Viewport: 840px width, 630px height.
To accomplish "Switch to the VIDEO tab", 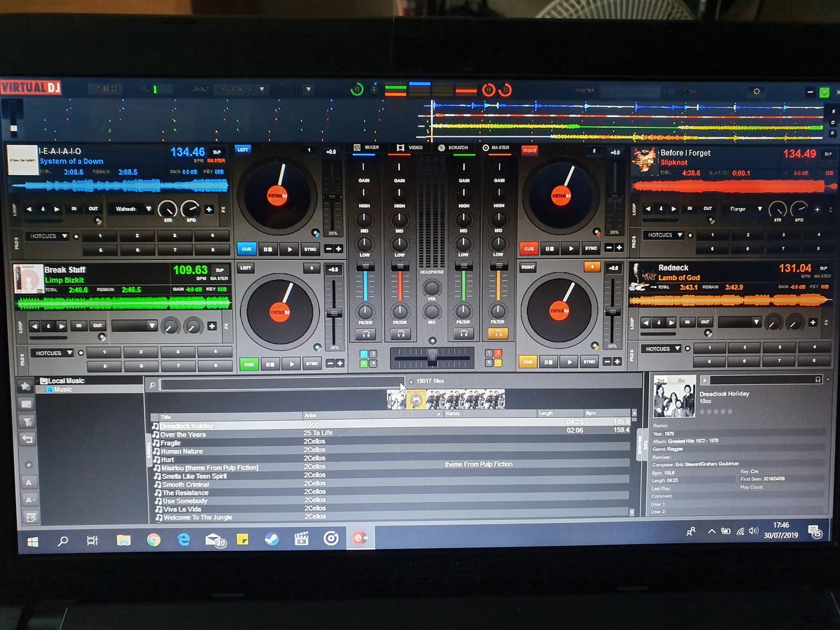I will 410,148.
